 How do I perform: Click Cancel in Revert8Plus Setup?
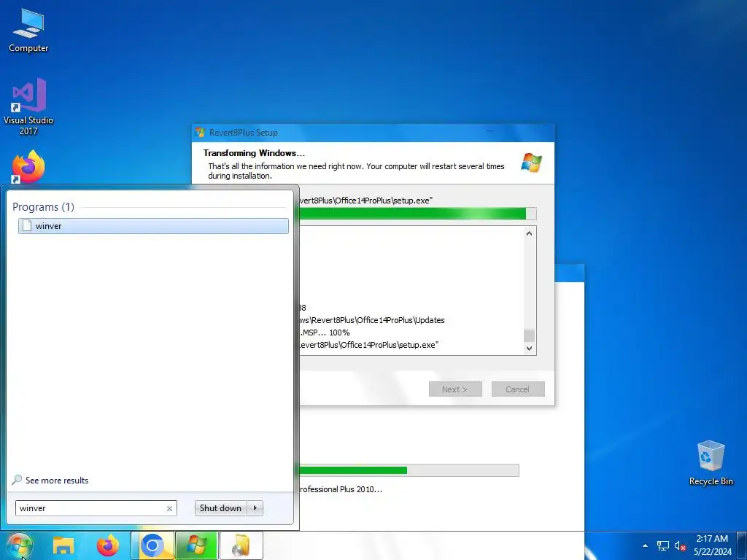(518, 389)
